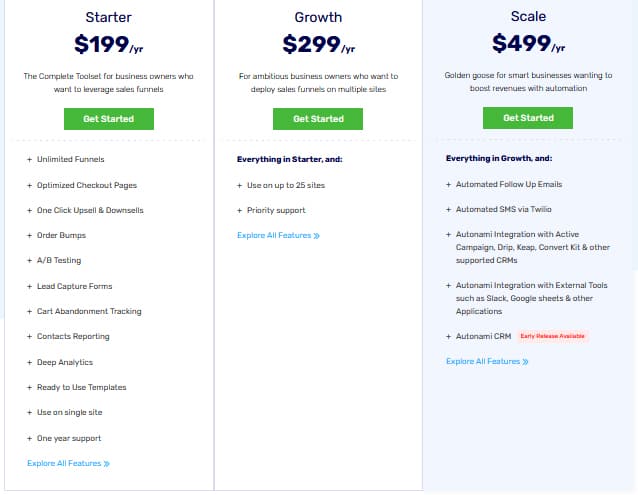Click Automated SMS via Twilio feature

[497, 209]
